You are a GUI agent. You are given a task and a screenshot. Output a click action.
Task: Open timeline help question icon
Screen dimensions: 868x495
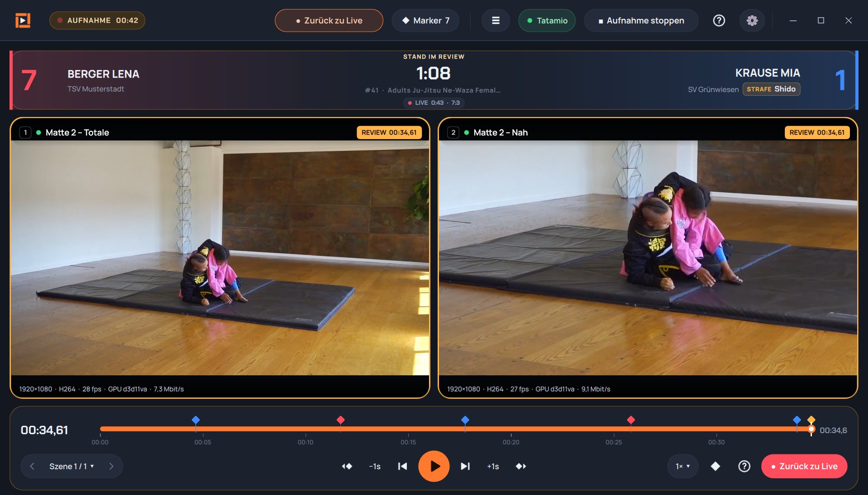click(x=744, y=466)
